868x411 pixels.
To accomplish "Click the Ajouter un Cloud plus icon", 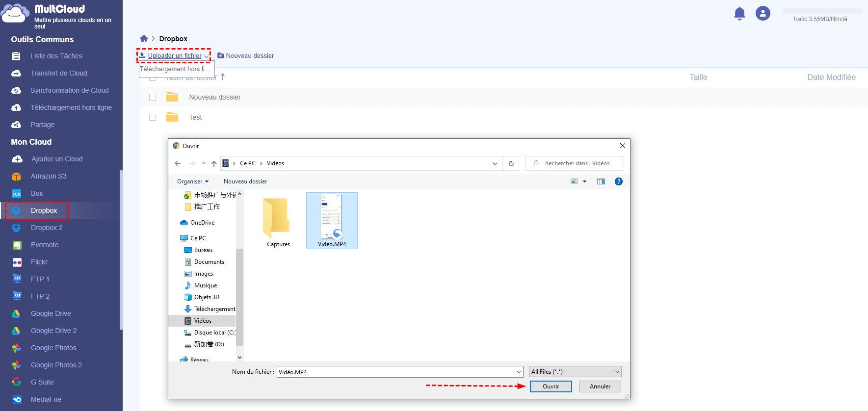I will 17,159.
